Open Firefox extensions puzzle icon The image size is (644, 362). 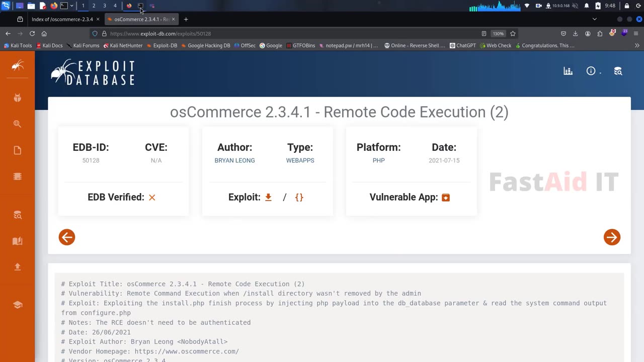[x=600, y=34]
